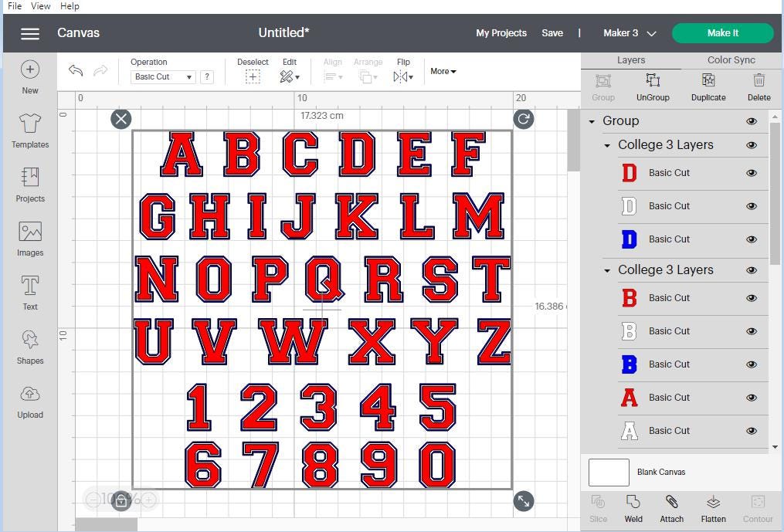
Task: Open the Operation Basic Cut dropdown
Action: tap(163, 76)
